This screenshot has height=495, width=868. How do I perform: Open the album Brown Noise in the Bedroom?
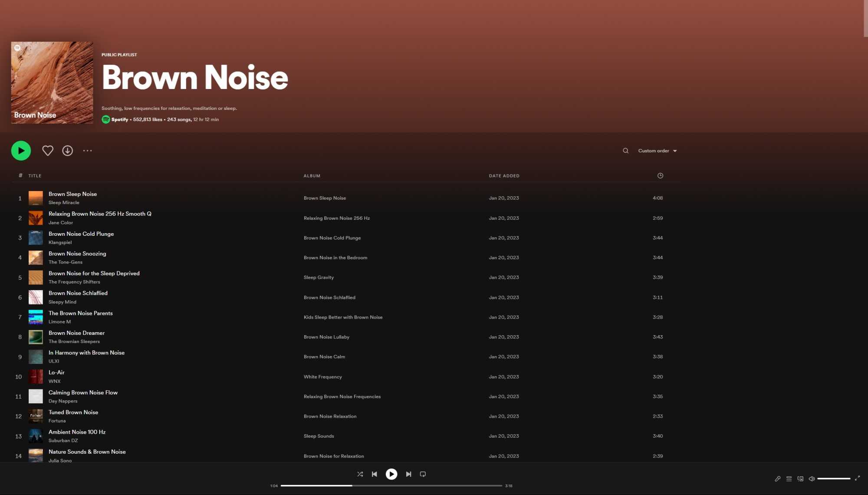[335, 257]
